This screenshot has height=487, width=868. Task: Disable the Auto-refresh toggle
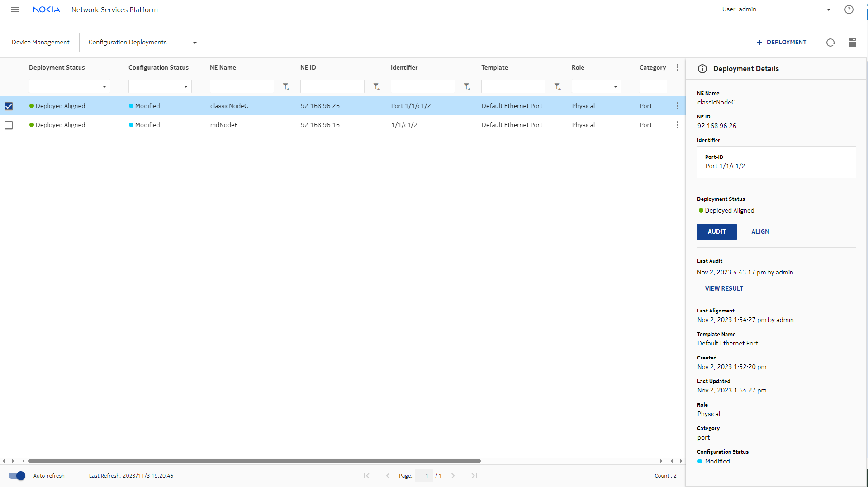coord(17,476)
